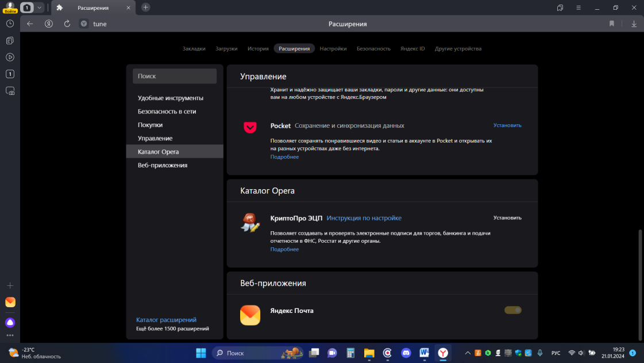The height and width of the screenshot is (363, 644).
Task: Click the extensions Поиск search field
Action: pyautogui.click(x=175, y=76)
